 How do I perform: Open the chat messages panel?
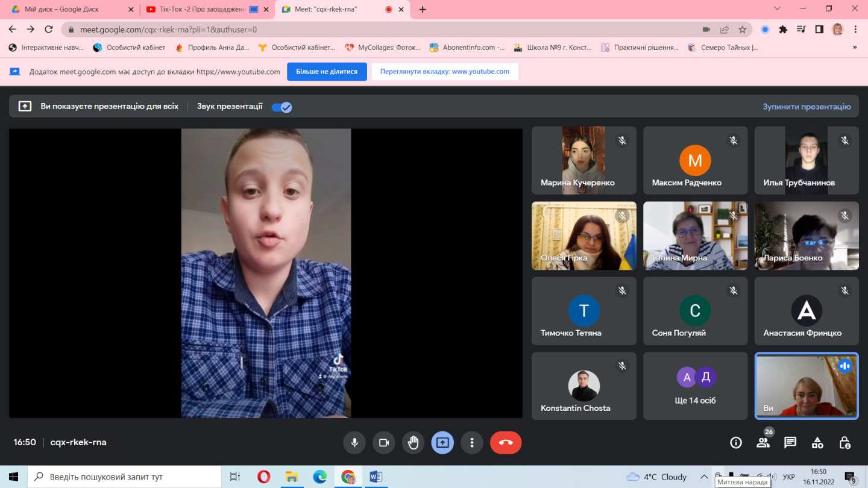790,443
